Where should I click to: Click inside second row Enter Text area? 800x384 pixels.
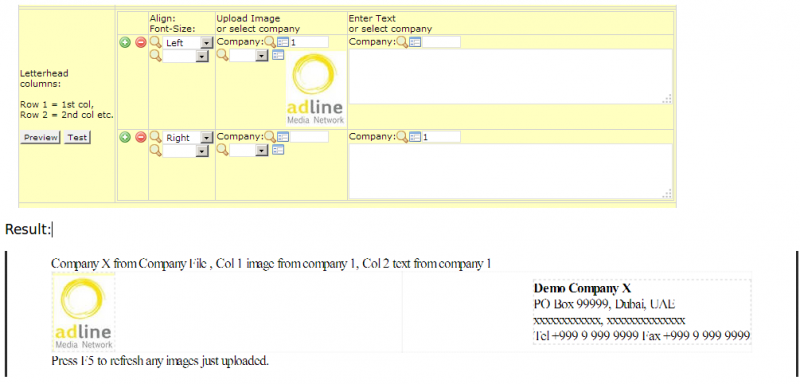pyautogui.click(x=510, y=171)
